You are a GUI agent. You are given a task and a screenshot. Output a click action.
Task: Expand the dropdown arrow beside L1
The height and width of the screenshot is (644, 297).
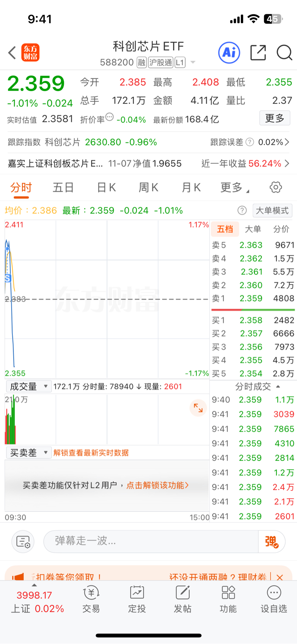(193, 62)
